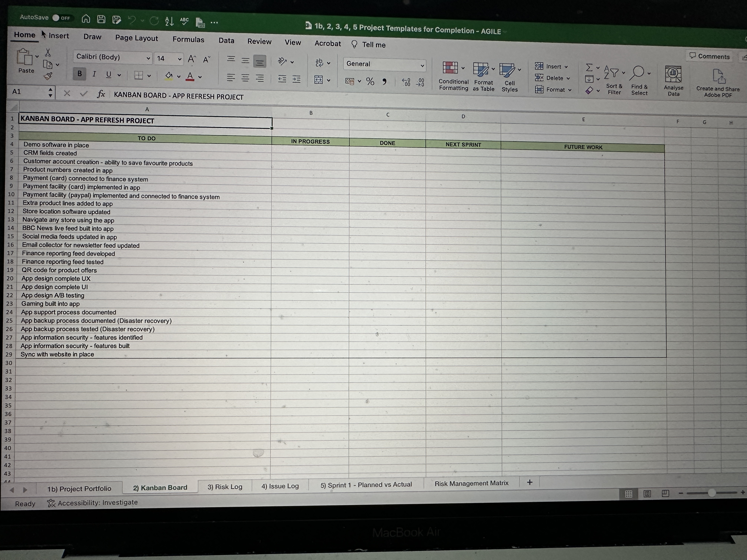747x560 pixels.
Task: Toggle Bold formatting
Action: tap(79, 74)
